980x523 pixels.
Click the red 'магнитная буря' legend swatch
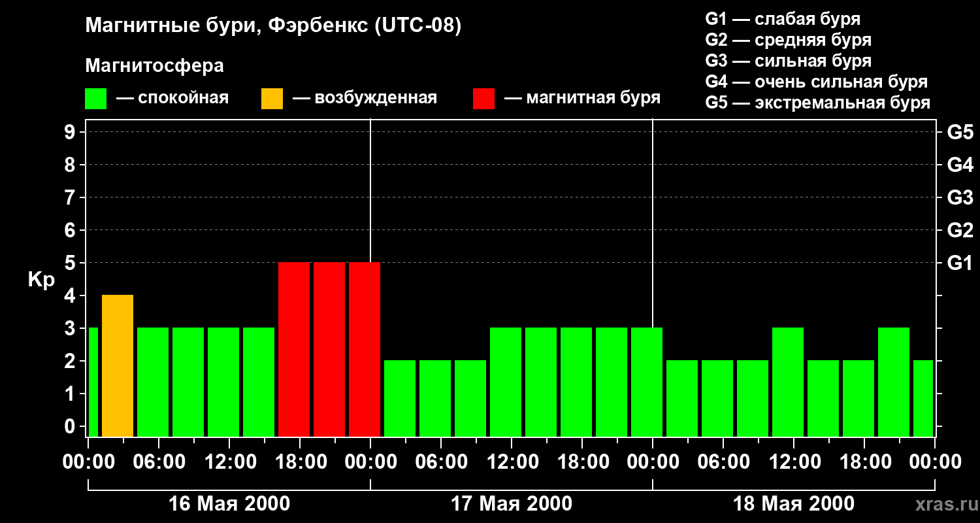(483, 99)
